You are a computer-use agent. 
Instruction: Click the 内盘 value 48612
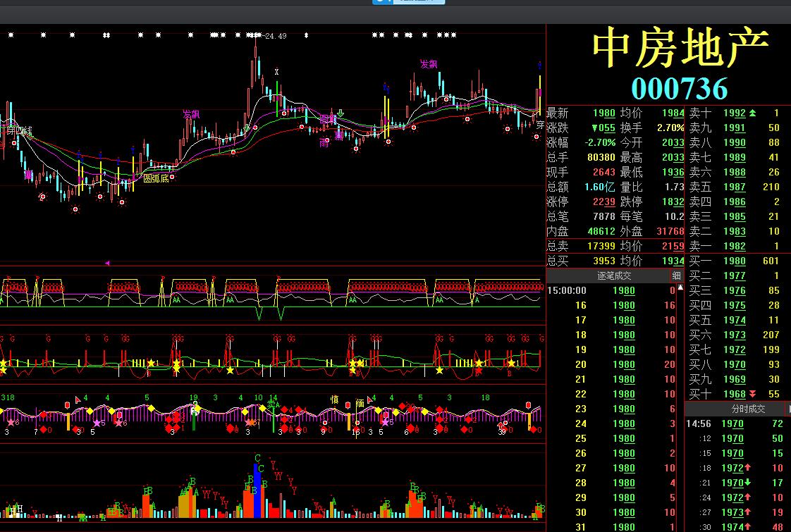coord(601,231)
